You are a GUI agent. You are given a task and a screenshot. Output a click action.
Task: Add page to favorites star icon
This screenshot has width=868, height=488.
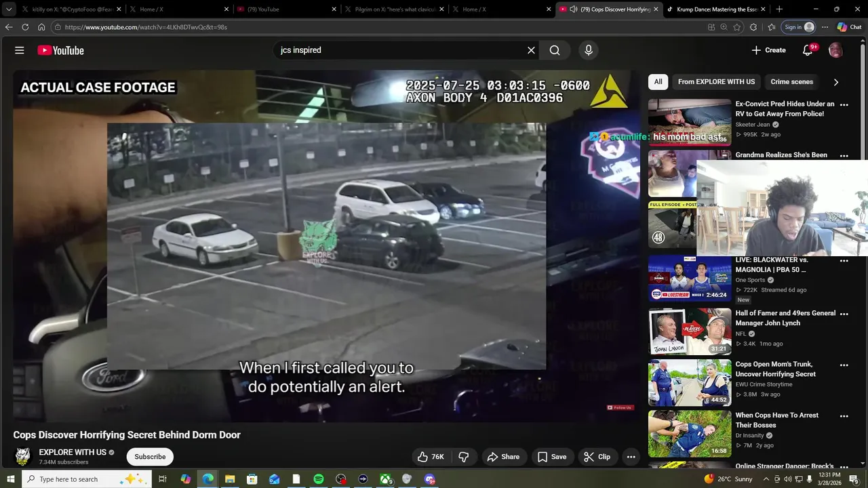coord(737,27)
